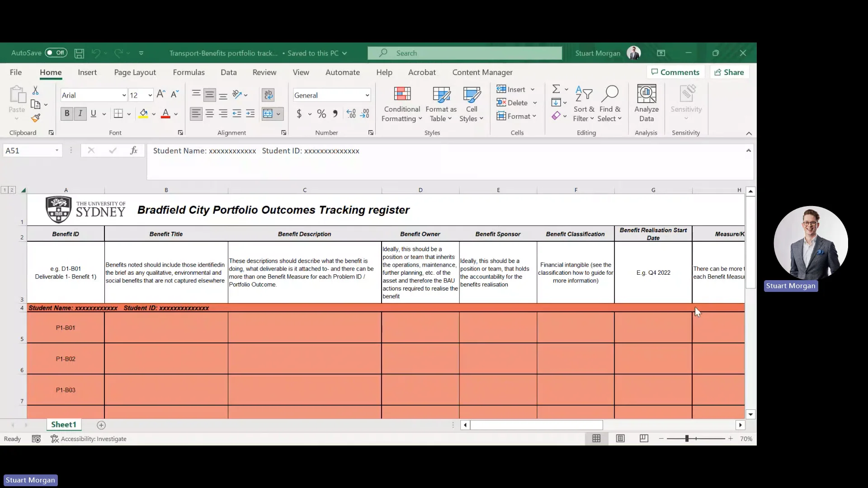The height and width of the screenshot is (488, 868).
Task: Open Conditional Formatting options
Action: click(402, 104)
